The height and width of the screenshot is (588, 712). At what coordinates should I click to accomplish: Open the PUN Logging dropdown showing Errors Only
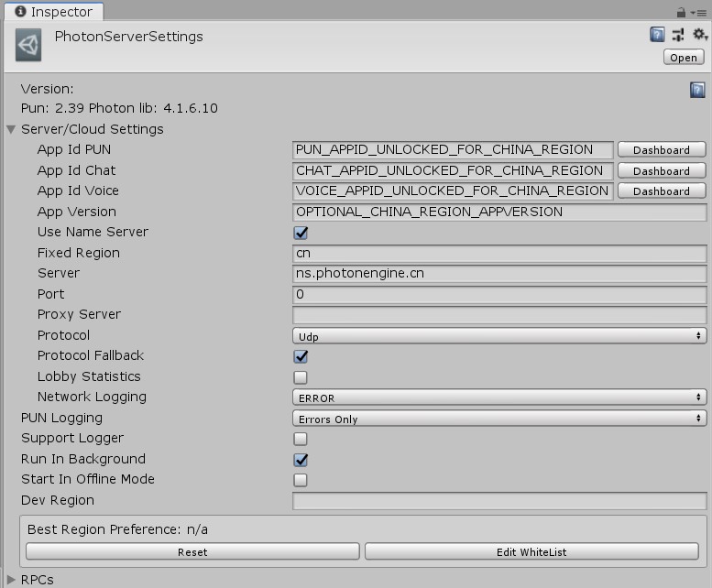[x=499, y=419]
